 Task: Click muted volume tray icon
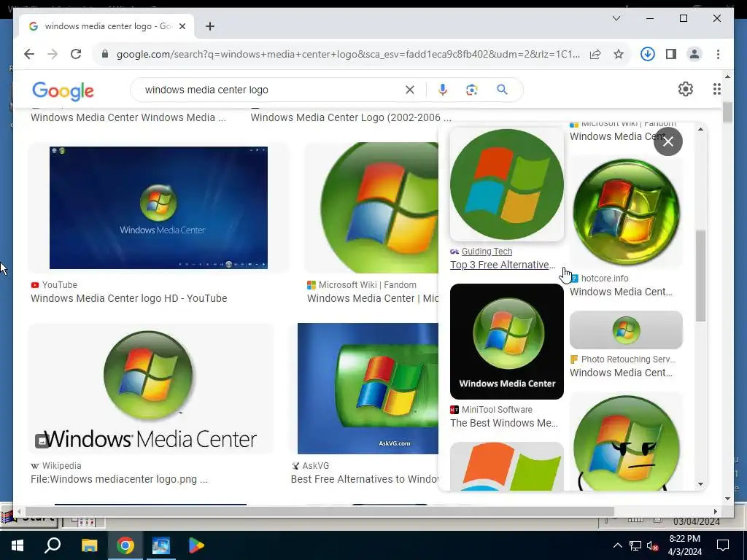click(653, 545)
